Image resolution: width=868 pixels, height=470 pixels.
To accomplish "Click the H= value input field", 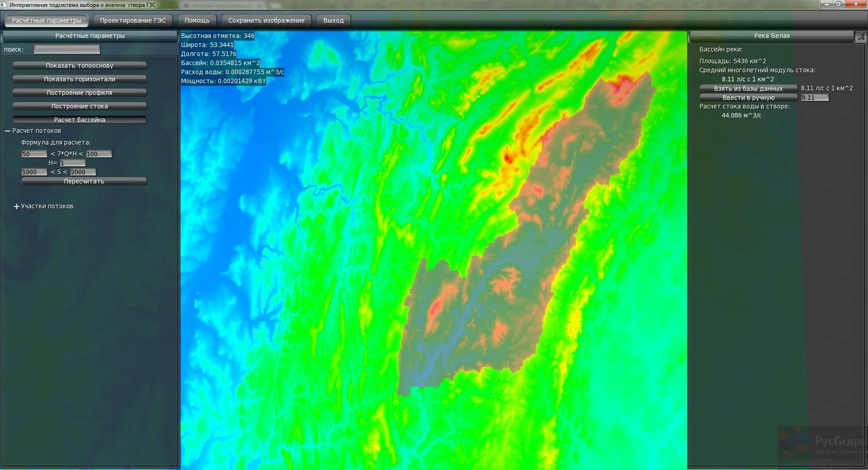I will [72, 163].
